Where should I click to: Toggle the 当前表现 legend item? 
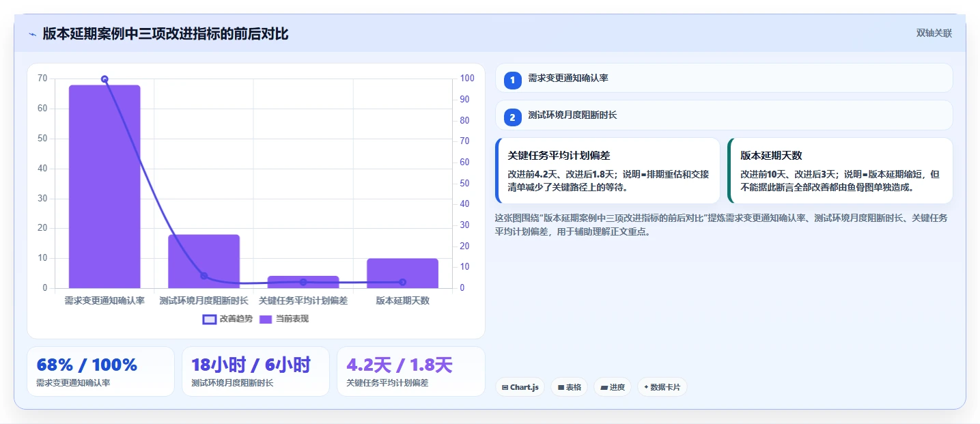pos(284,319)
